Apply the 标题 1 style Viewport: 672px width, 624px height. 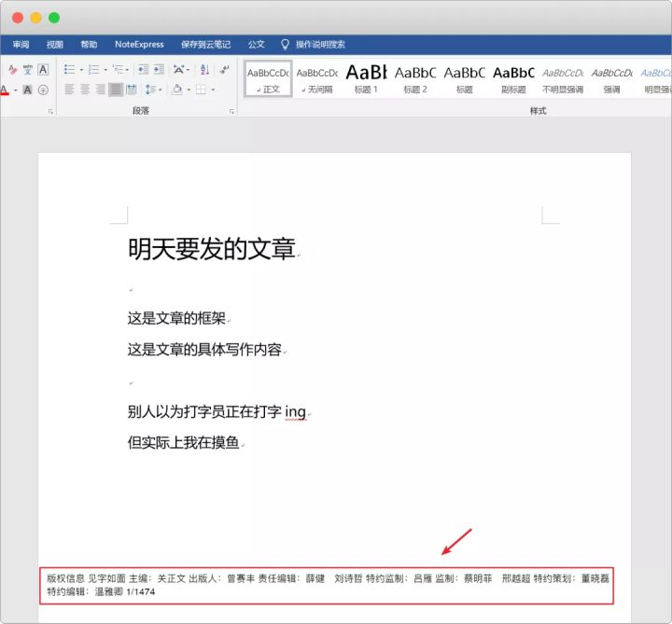click(x=366, y=78)
